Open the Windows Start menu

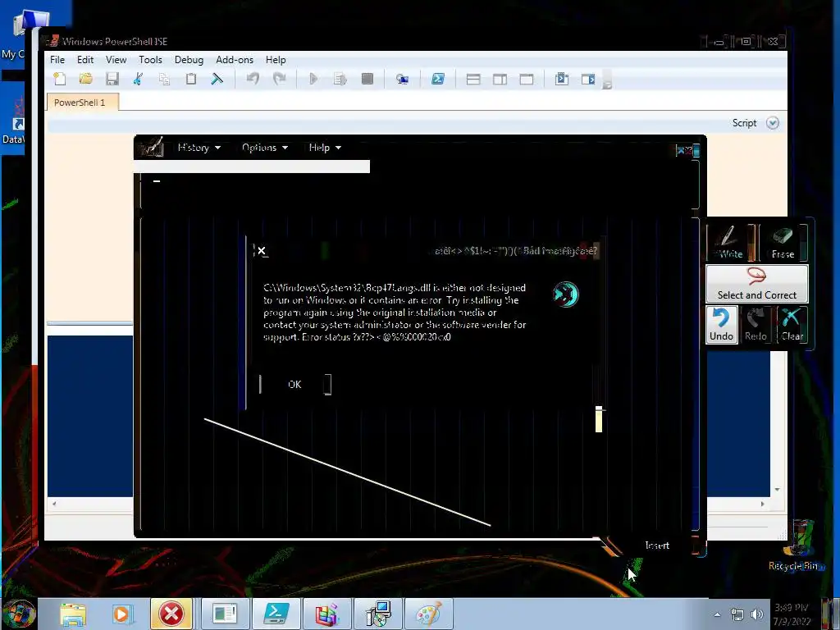click(18, 614)
